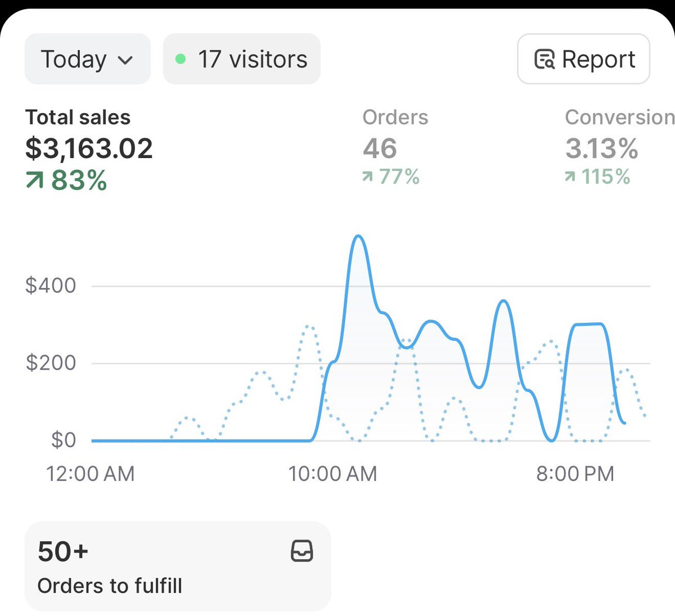
Task: Click the green live visitors dot
Action: (181, 59)
